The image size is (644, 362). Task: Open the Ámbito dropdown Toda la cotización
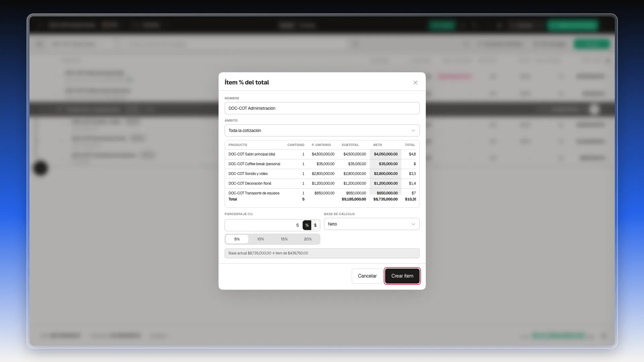pos(322,130)
